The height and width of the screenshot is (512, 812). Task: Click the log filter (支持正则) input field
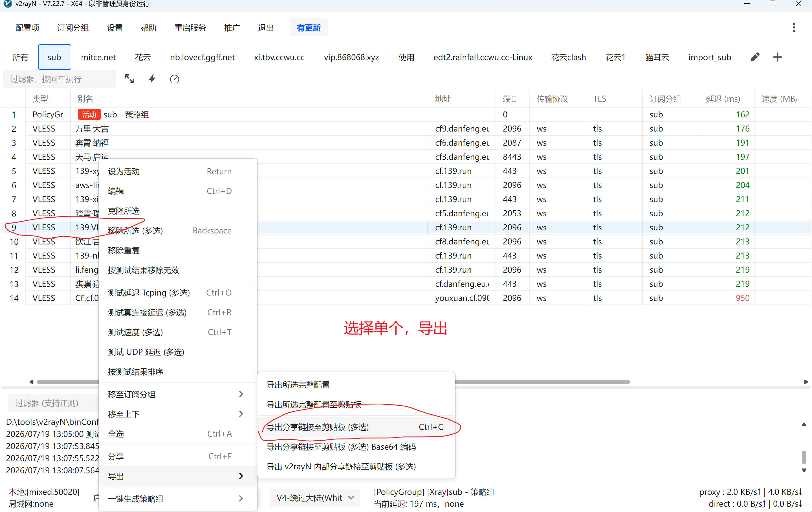tap(54, 403)
